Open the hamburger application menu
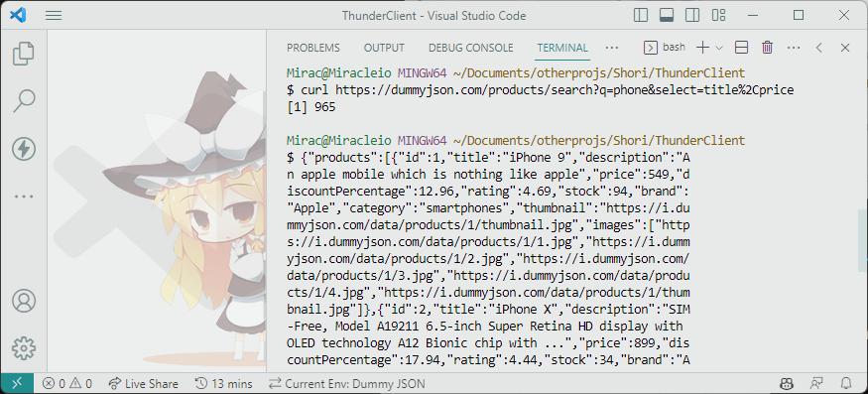Image resolution: width=868 pixels, height=394 pixels. tap(54, 16)
